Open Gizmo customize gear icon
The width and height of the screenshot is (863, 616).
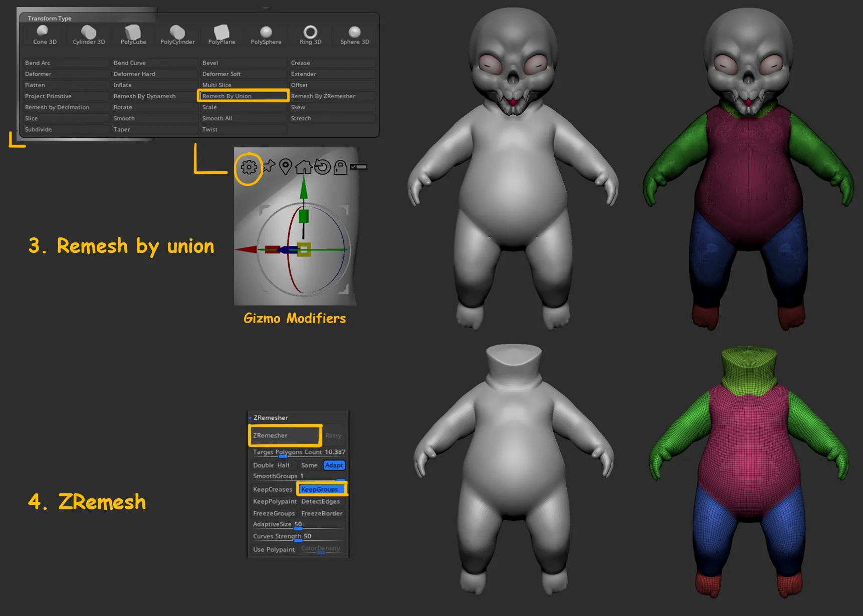tap(249, 167)
